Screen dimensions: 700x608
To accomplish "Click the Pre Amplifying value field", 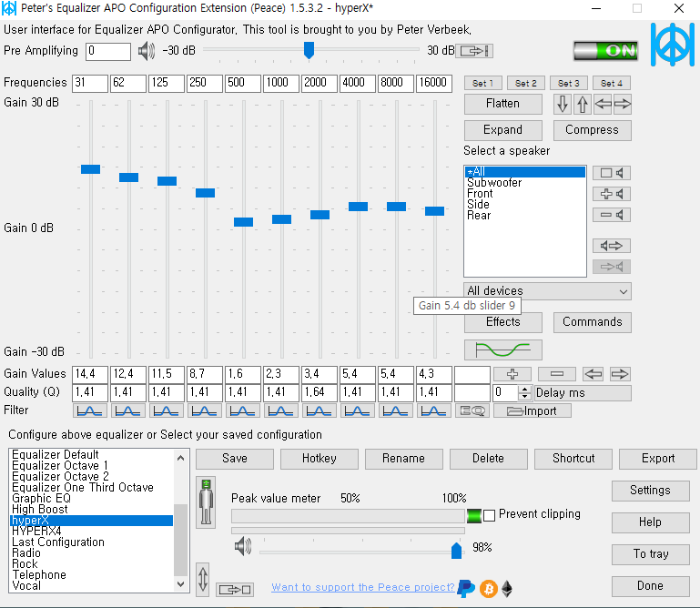I will point(108,51).
